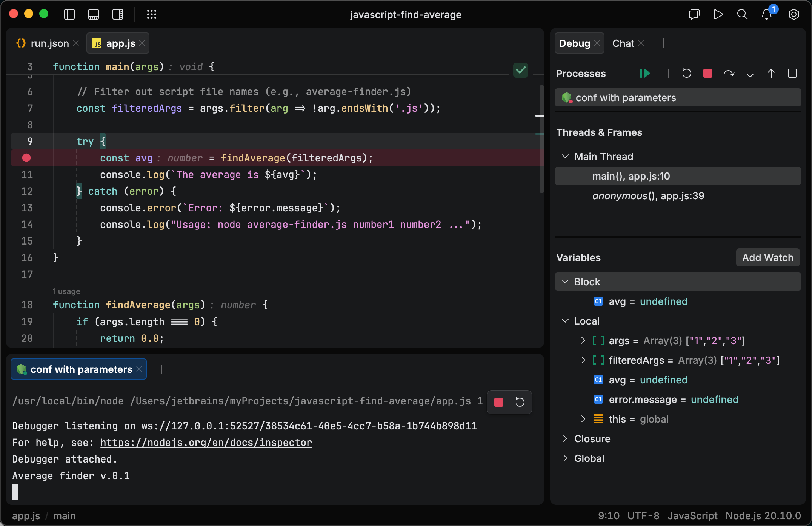Open the search icon in the header

point(742,14)
